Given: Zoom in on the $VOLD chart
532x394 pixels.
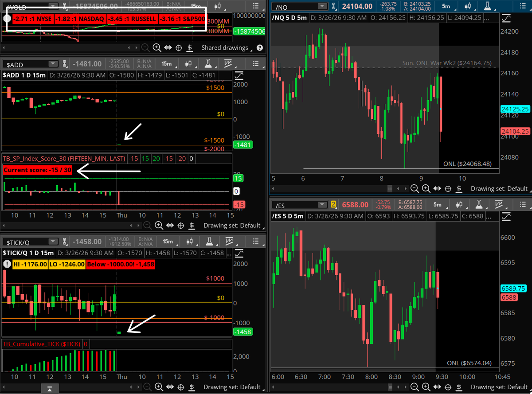Looking at the screenshot, I should coord(157,48).
